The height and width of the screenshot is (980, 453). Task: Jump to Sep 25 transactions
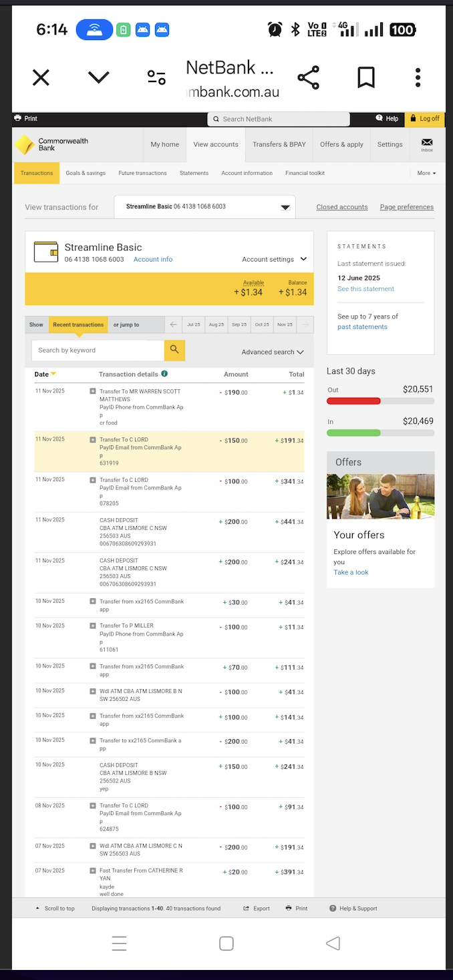click(239, 324)
